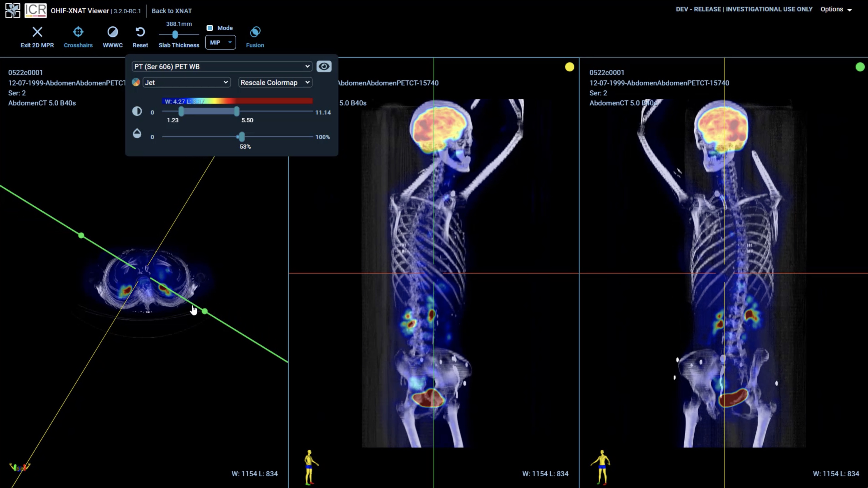Click the green crosshair line handle dot
The width and height of the screenshot is (868, 488).
pyautogui.click(x=81, y=235)
